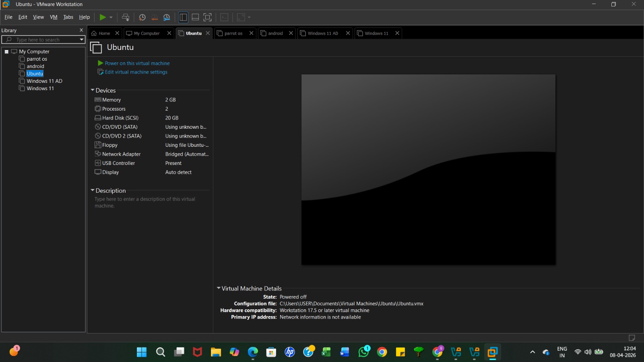Screen dimensions: 644x362
Task: Click the green Power On toolbar button
Action: pyautogui.click(x=103, y=17)
